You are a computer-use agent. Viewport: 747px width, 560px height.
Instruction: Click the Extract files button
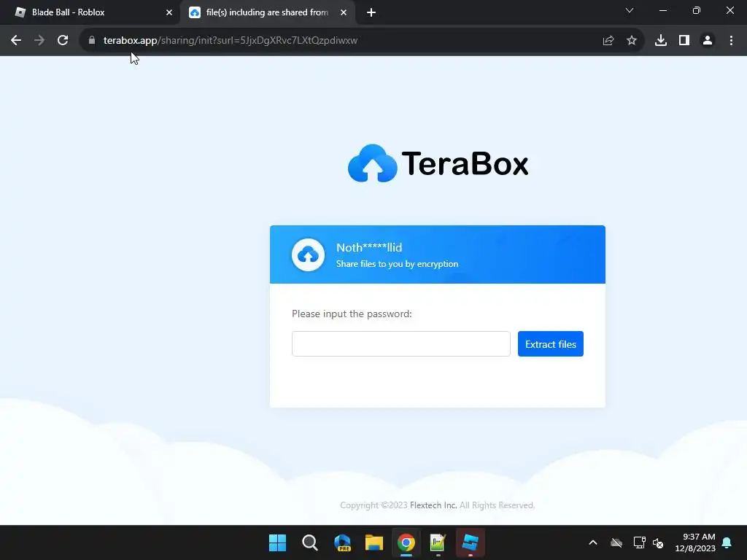point(551,344)
